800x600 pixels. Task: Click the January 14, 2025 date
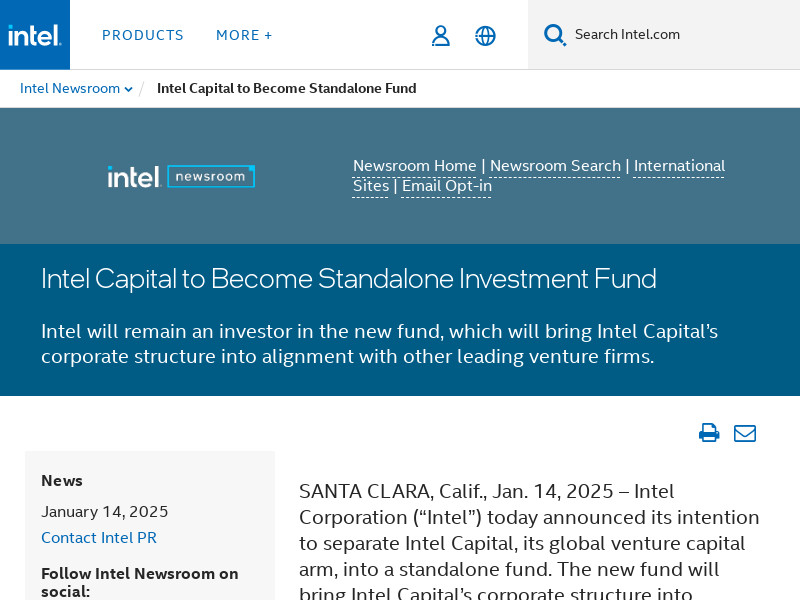(104, 512)
